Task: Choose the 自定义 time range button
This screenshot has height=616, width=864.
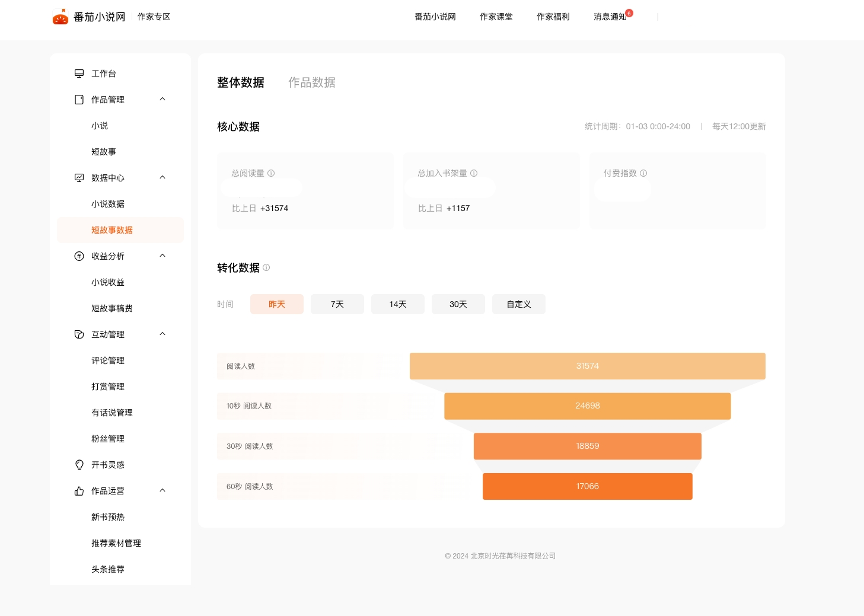Action: [518, 304]
